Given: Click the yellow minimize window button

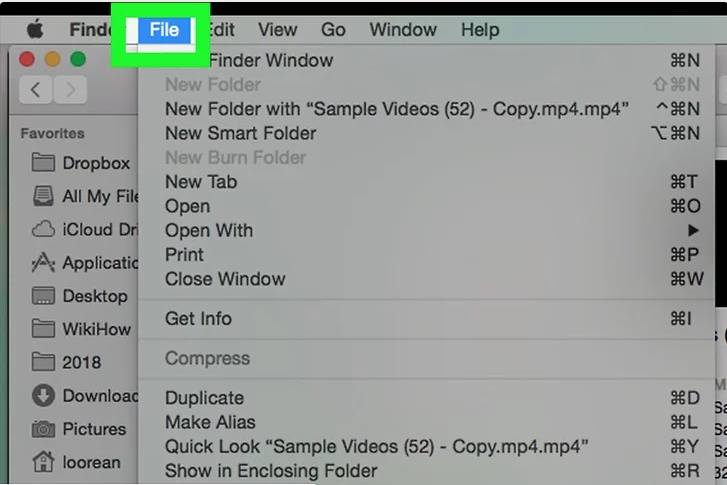Looking at the screenshot, I should [x=52, y=59].
